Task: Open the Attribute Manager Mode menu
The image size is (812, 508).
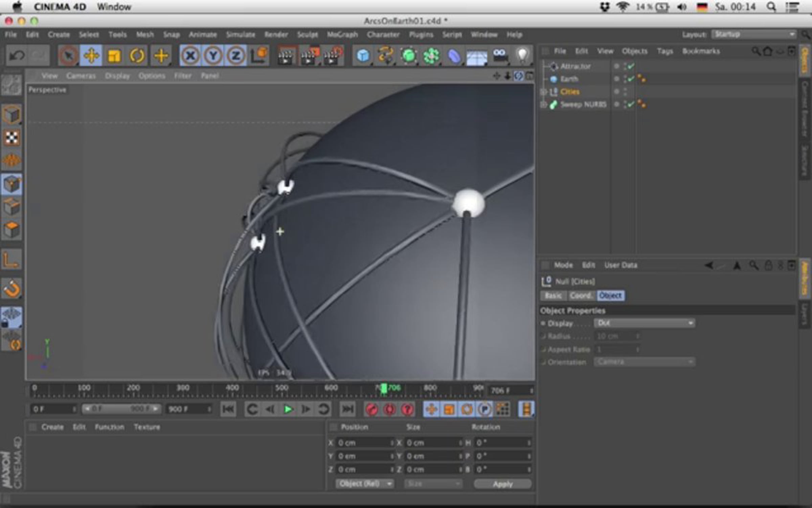Action: 563,265
